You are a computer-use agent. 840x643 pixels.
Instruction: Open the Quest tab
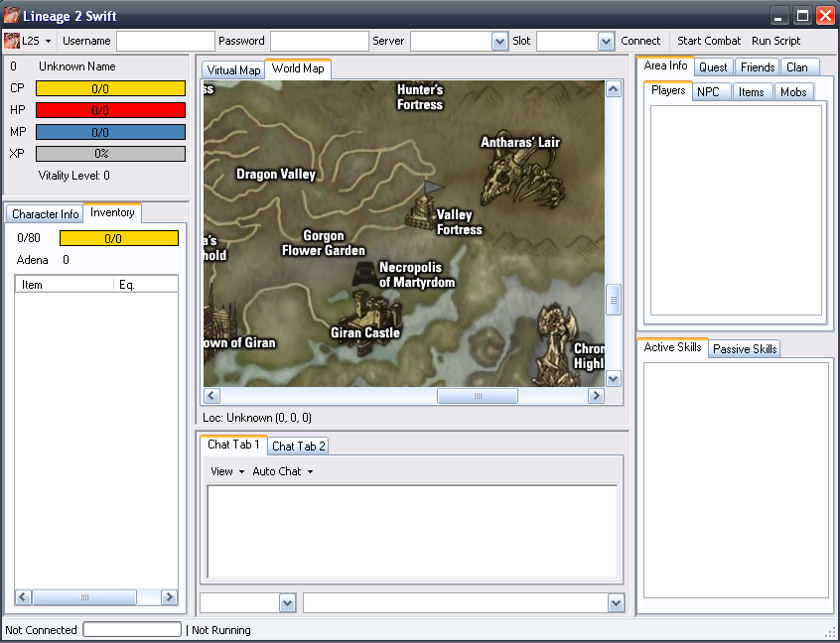pos(713,67)
